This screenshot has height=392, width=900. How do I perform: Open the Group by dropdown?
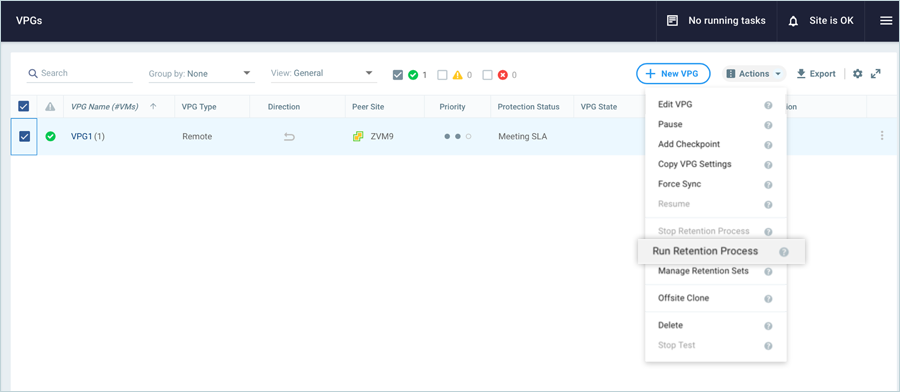[x=200, y=73]
